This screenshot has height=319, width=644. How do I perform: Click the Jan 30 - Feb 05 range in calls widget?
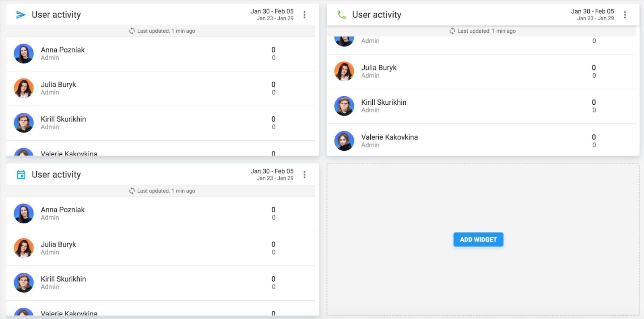[x=592, y=11]
